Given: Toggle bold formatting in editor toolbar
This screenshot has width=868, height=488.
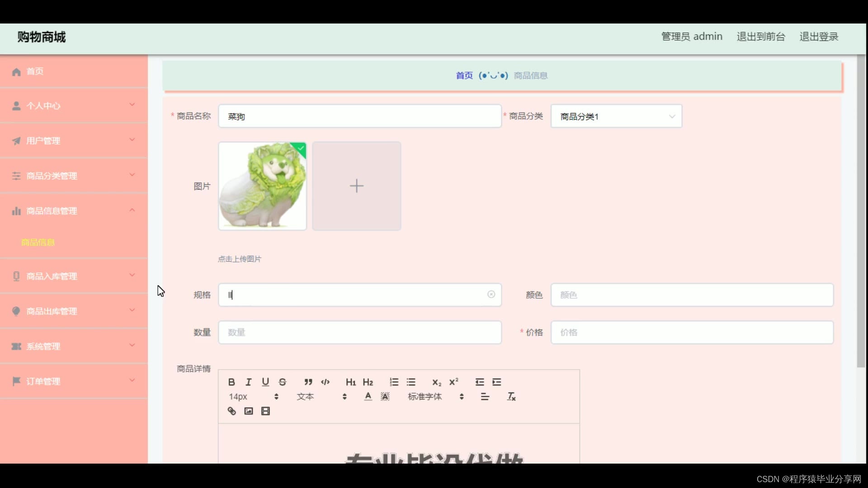Looking at the screenshot, I should [x=231, y=382].
